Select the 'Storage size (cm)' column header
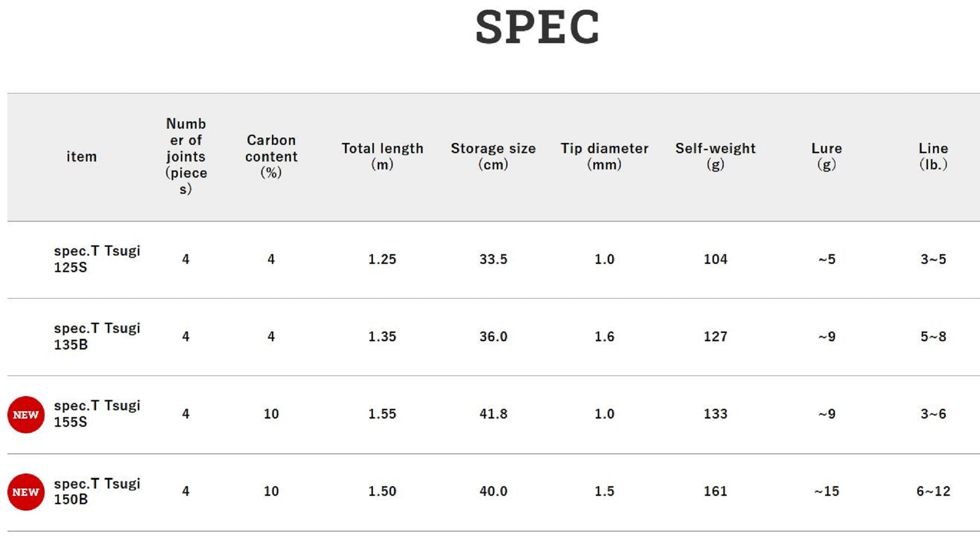Viewport: 980px width, 539px height. [x=493, y=156]
